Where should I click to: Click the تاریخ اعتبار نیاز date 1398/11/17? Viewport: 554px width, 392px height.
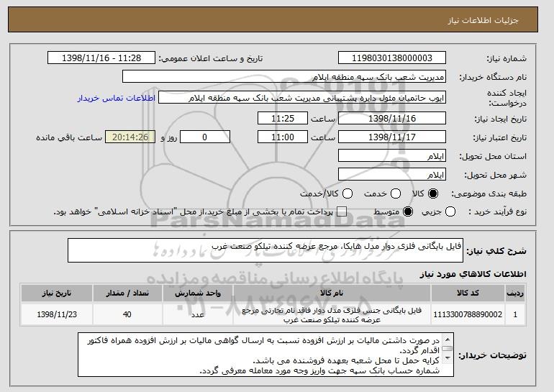[392, 137]
